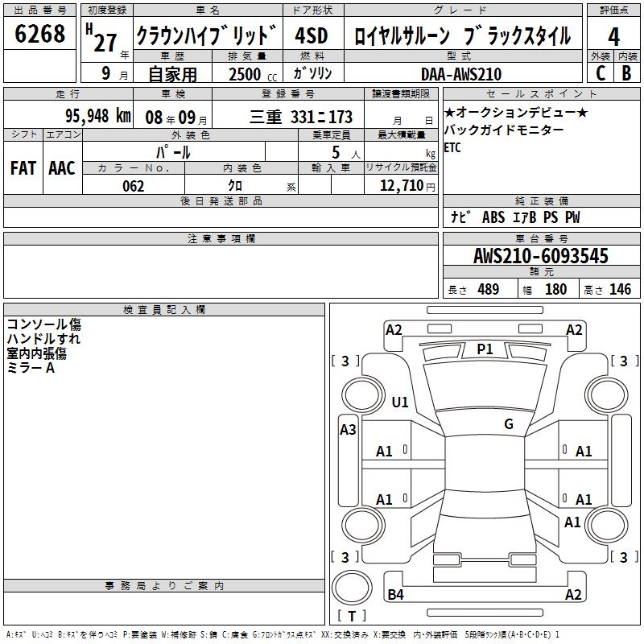The image size is (644, 644).
Task: Select 後日発送部品 section header
Action: click(221, 200)
